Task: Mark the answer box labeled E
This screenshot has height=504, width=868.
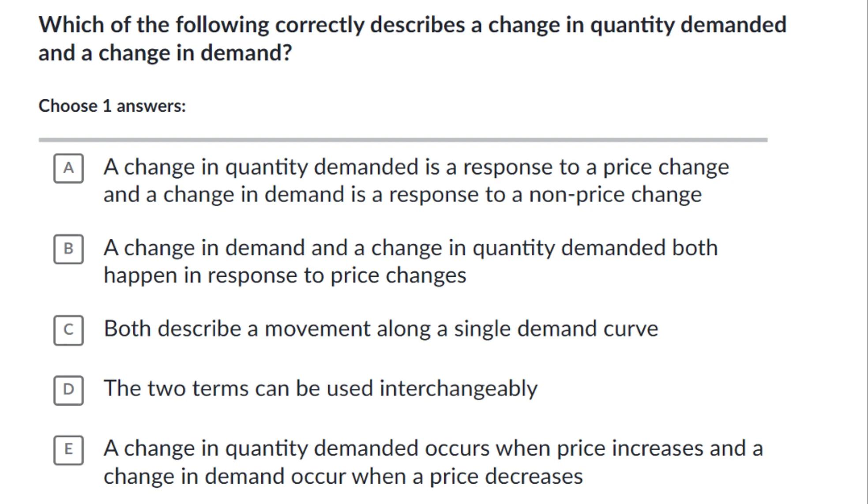Action: [68, 450]
